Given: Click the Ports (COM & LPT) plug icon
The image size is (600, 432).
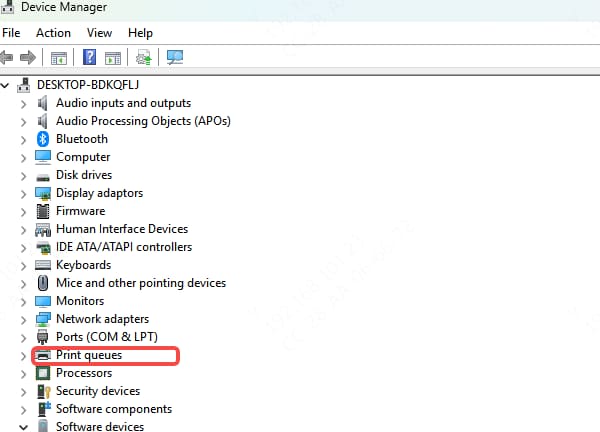Looking at the screenshot, I should pyautogui.click(x=42, y=337).
